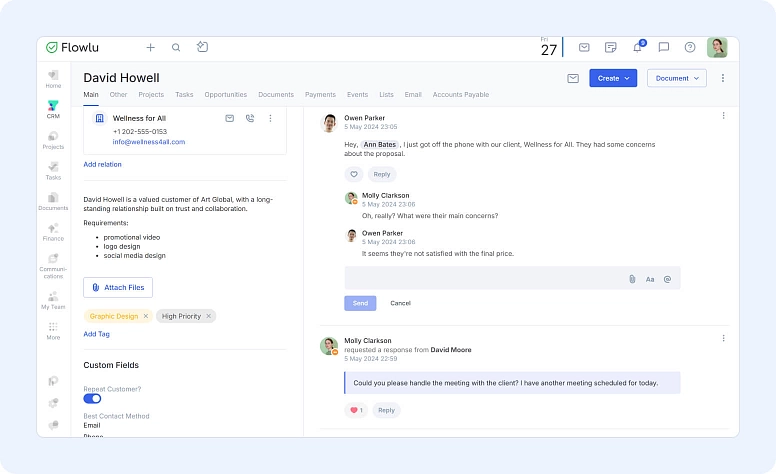Remove the Graphic Design tag
This screenshot has width=776, height=474.
(x=145, y=316)
